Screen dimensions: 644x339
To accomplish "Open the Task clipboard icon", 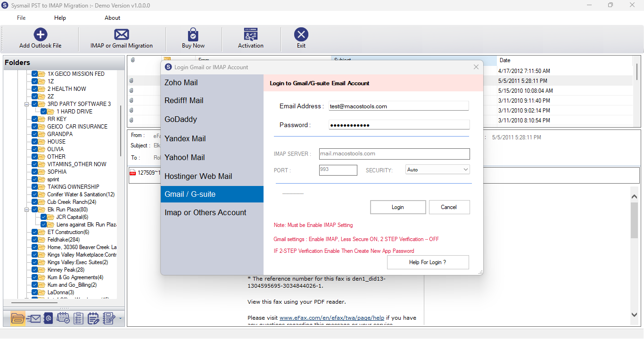I will [x=79, y=318].
